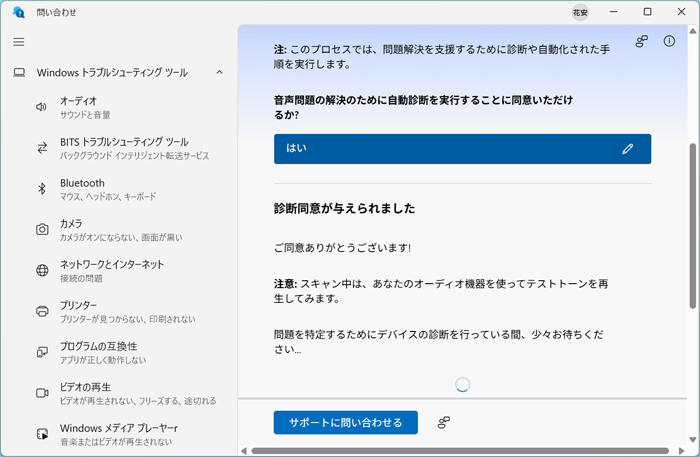Open the hamburger navigation menu
Screen dimensions: 700x457
pos(19,42)
